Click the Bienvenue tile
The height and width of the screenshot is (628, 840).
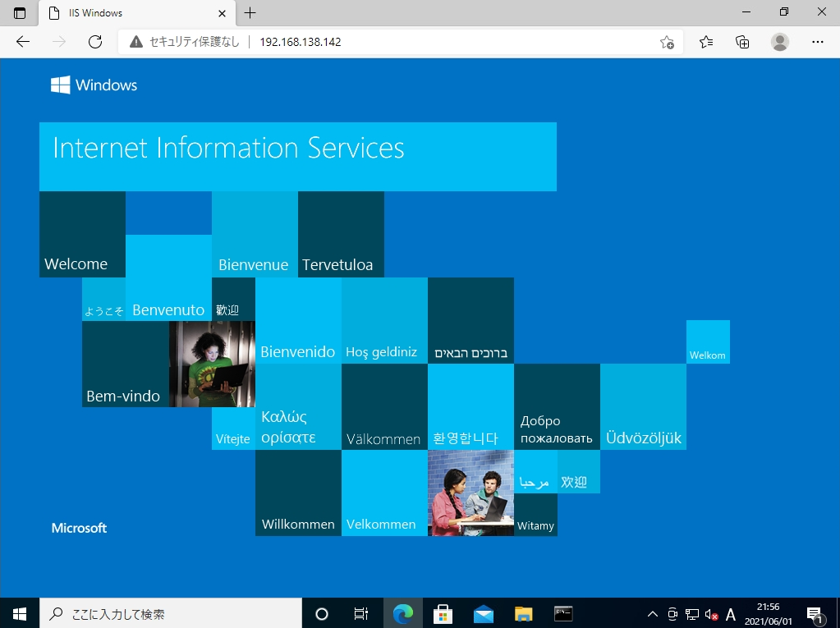255,235
